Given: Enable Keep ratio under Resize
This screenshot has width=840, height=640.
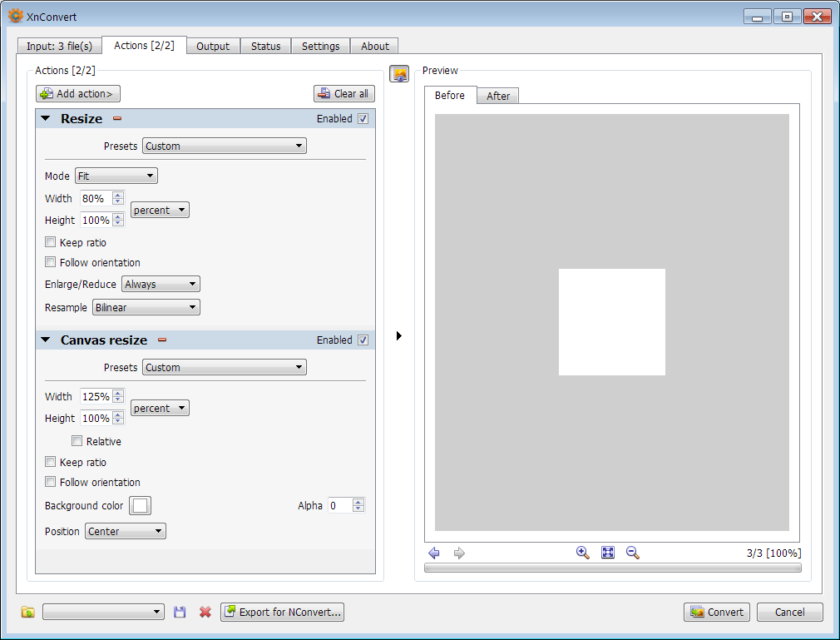Looking at the screenshot, I should (51, 243).
